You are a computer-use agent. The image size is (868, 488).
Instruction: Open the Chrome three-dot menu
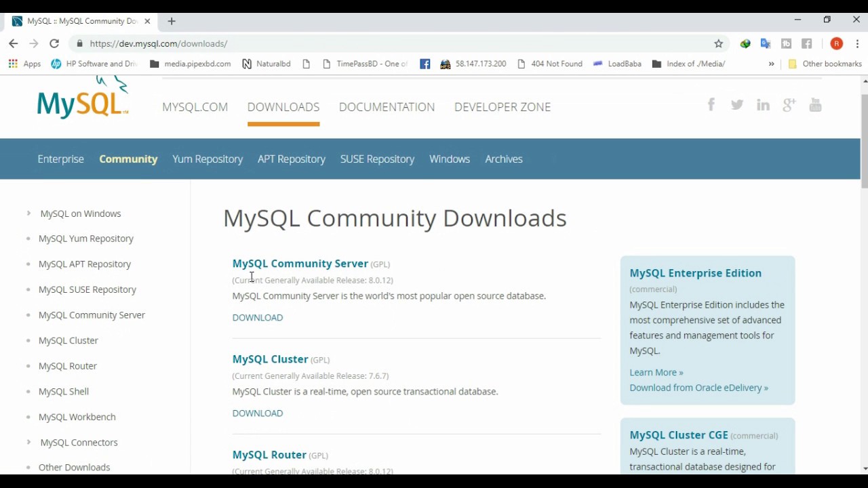[x=858, y=43]
